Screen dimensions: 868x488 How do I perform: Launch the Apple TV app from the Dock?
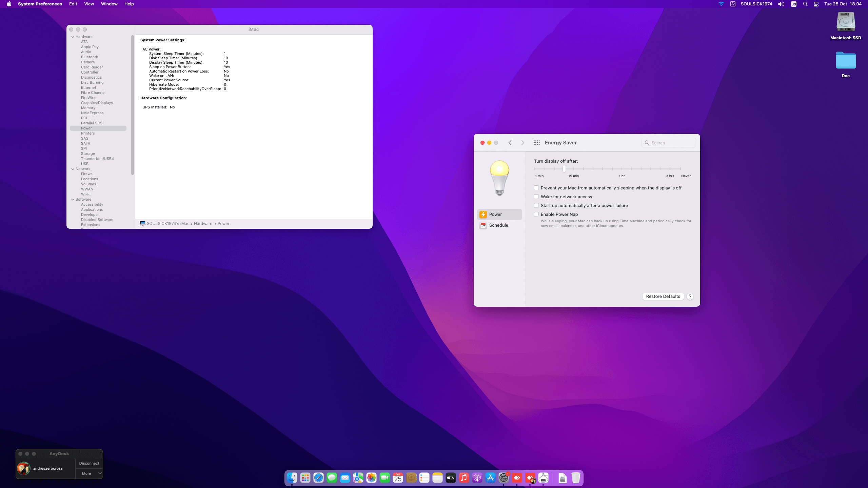(451, 478)
